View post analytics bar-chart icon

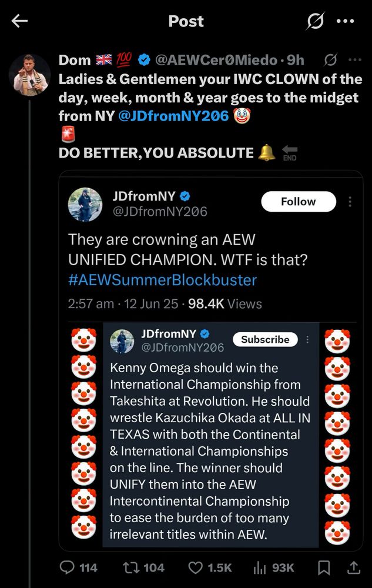pos(259,567)
